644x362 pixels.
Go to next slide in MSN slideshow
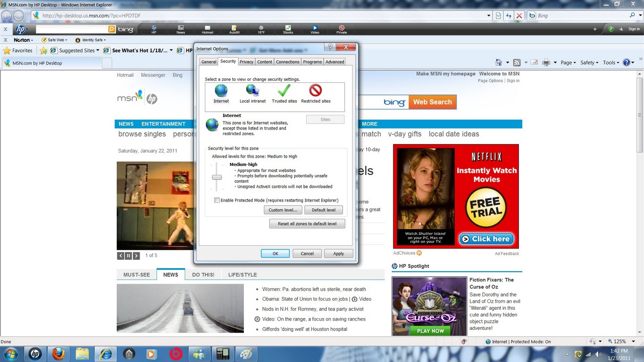click(136, 255)
